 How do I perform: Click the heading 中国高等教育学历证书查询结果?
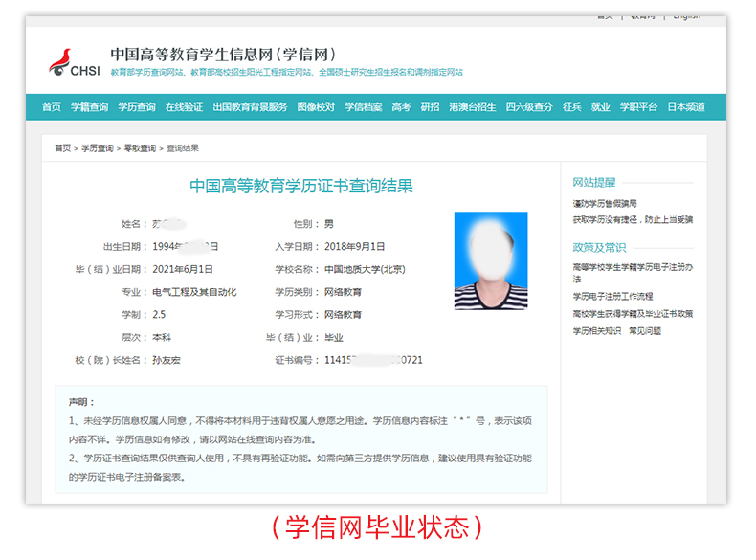tap(301, 186)
